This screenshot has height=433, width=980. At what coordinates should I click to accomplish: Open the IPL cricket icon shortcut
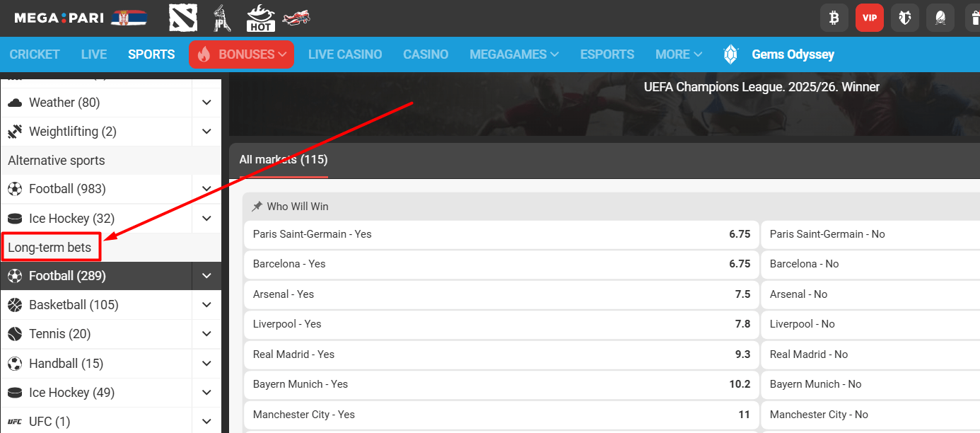coord(222,18)
